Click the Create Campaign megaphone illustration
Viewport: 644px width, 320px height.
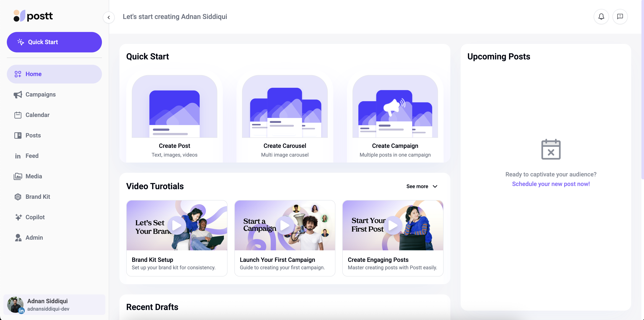[395, 106]
